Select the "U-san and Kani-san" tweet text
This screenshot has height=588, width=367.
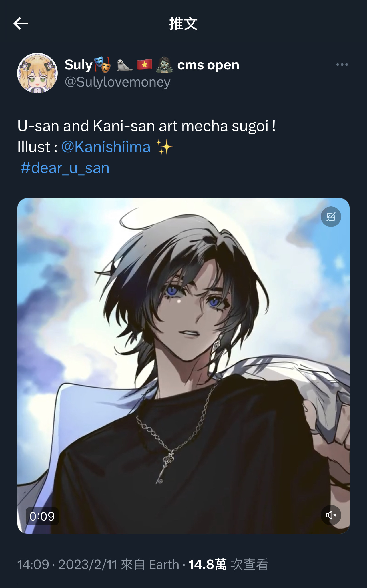click(146, 126)
